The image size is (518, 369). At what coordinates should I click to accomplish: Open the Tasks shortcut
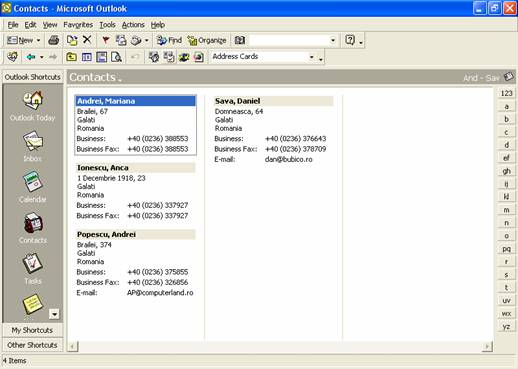(x=33, y=269)
